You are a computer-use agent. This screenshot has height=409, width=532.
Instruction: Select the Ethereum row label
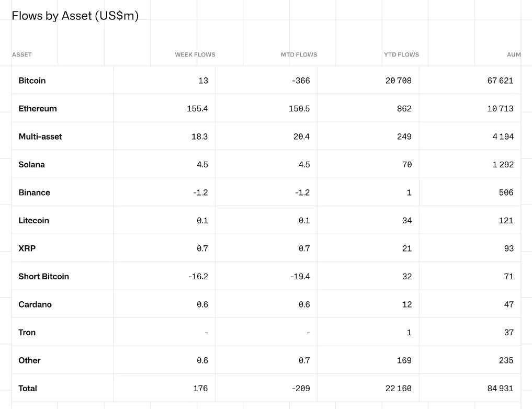point(38,109)
